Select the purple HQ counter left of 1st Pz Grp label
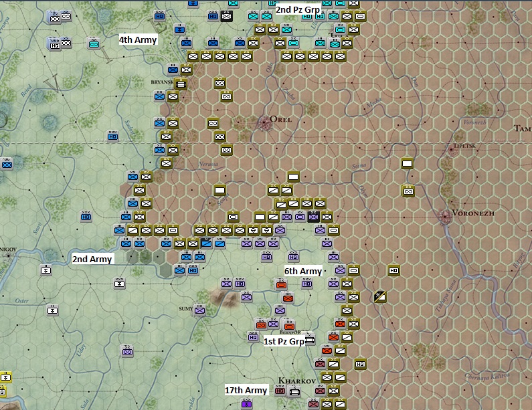Viewport: 532px width, 410px height. pos(253,336)
